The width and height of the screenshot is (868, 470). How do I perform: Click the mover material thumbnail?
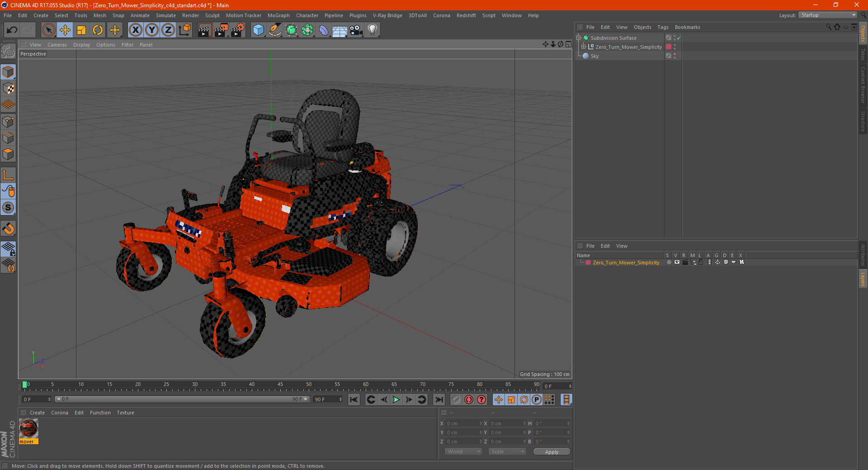coord(28,428)
